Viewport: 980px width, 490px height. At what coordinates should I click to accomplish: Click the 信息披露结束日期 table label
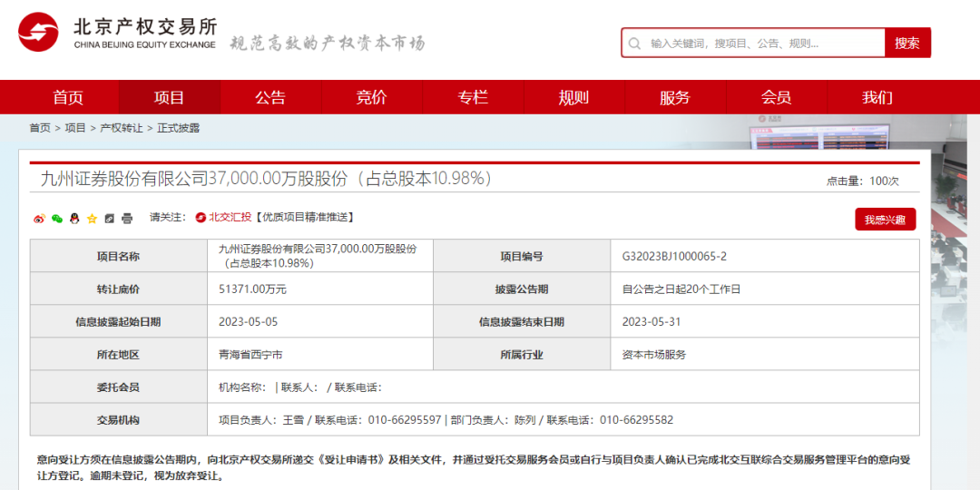[x=521, y=322]
